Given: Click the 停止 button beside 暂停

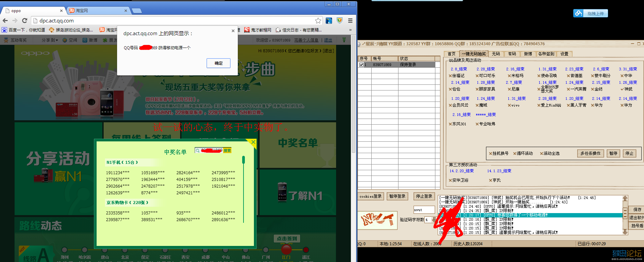Looking at the screenshot, I should click(629, 153).
